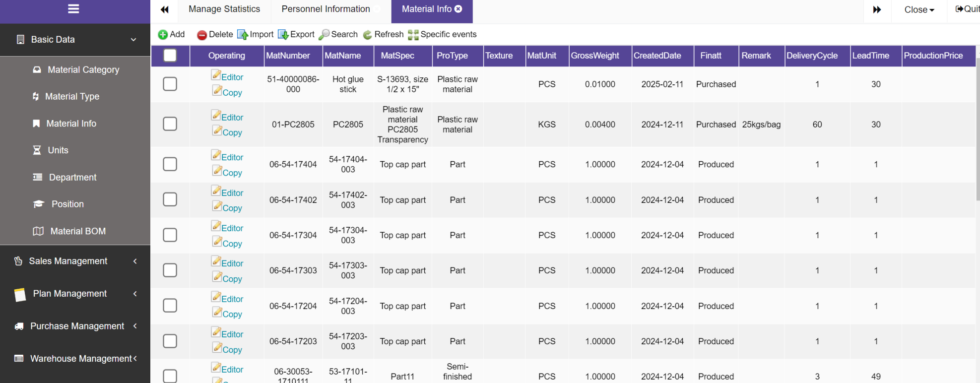
Task: Toggle the select-all header checkbox
Action: click(x=170, y=56)
